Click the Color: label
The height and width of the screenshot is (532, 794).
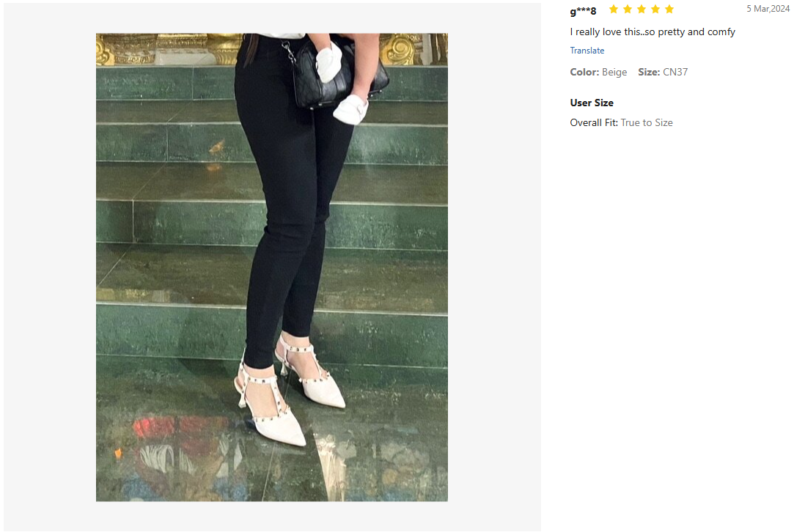pyautogui.click(x=584, y=72)
